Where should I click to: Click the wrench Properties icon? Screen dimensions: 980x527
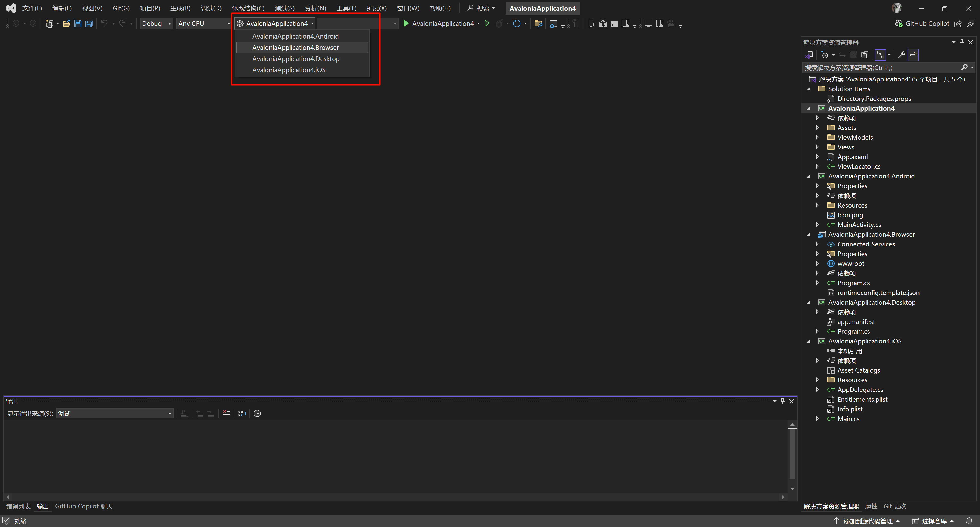coord(902,55)
